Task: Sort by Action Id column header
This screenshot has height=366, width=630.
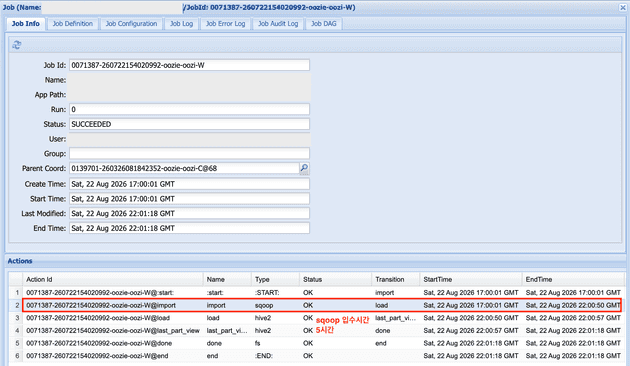Action: tap(113, 279)
